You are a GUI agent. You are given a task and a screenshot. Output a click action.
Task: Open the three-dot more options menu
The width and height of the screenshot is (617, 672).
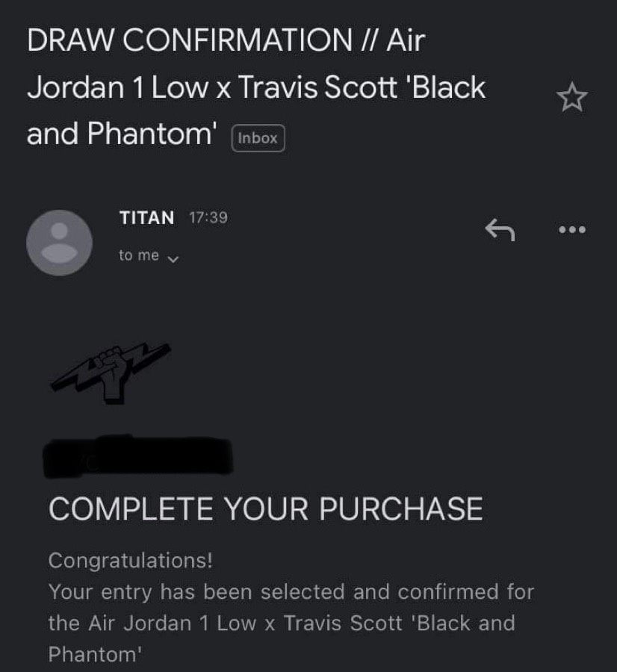pos(573,230)
